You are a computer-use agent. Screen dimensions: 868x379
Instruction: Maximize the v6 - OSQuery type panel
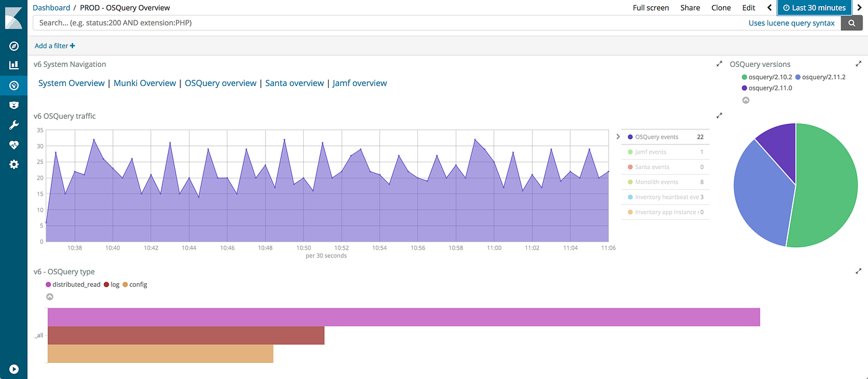[859, 271]
